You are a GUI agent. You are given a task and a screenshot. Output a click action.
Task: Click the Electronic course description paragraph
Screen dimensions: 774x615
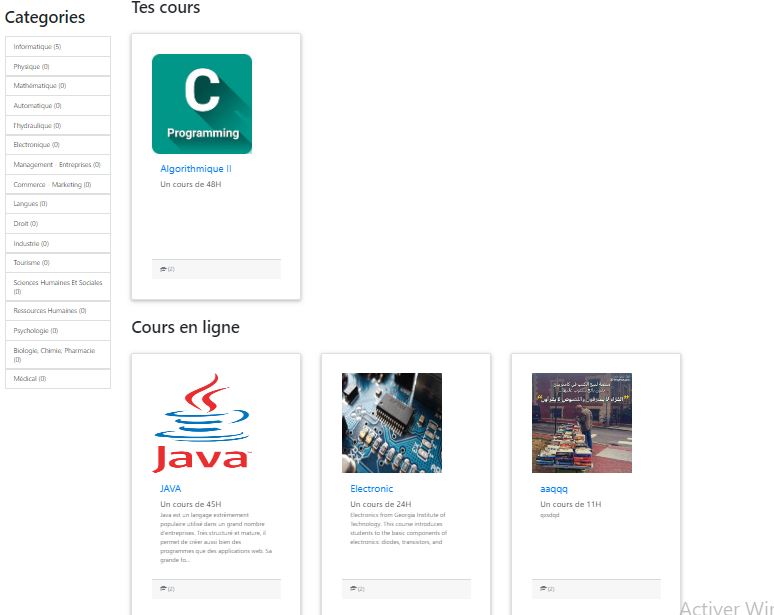tap(399, 528)
